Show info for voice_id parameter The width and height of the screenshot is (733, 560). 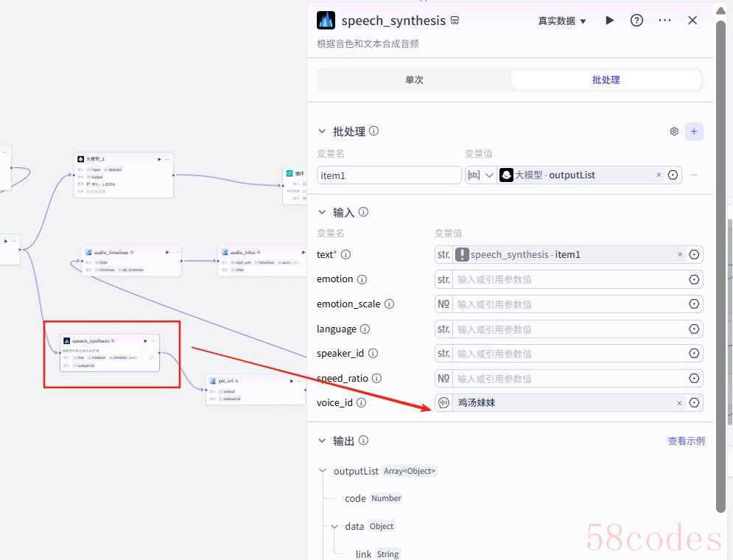362,402
